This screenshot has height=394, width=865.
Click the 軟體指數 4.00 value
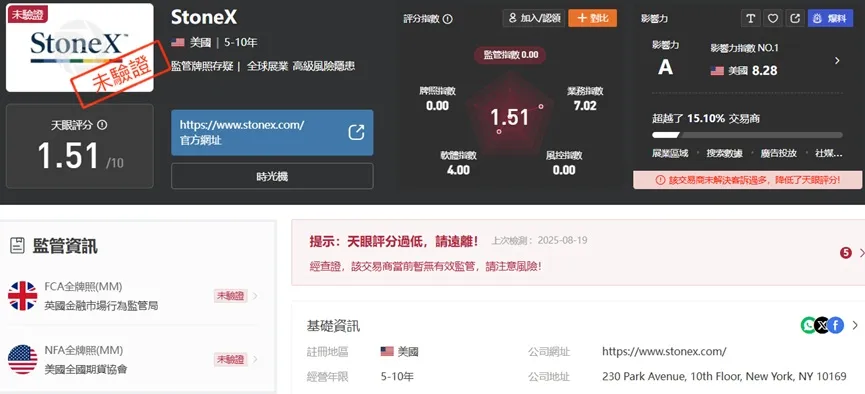tap(458, 170)
